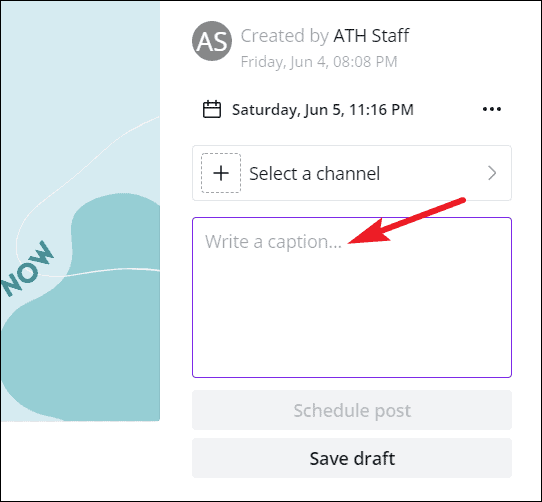
Task: Click the dashed plus icon box
Action: click(x=221, y=173)
